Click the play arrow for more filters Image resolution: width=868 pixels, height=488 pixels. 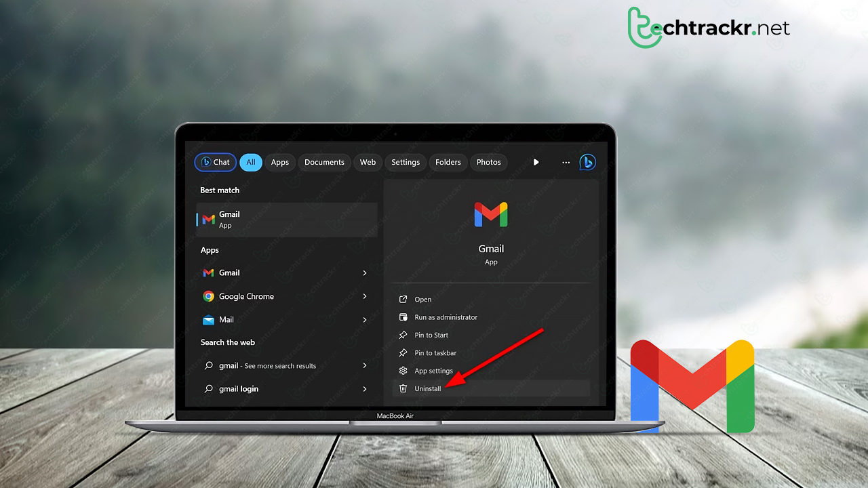point(536,162)
